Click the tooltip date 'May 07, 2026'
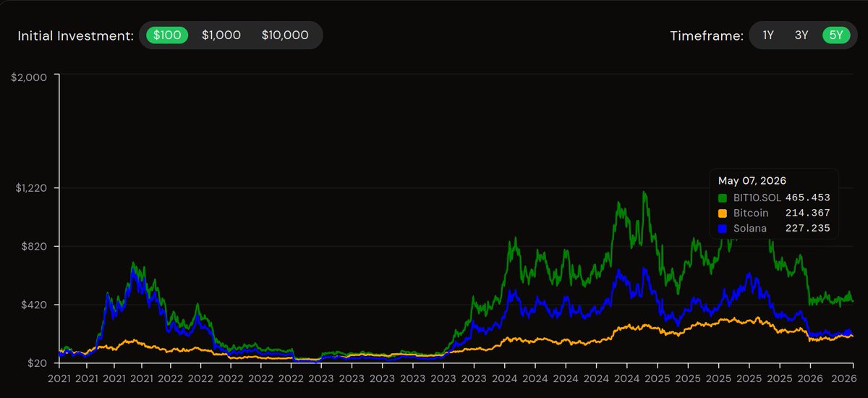The width and height of the screenshot is (868, 398). tap(752, 180)
